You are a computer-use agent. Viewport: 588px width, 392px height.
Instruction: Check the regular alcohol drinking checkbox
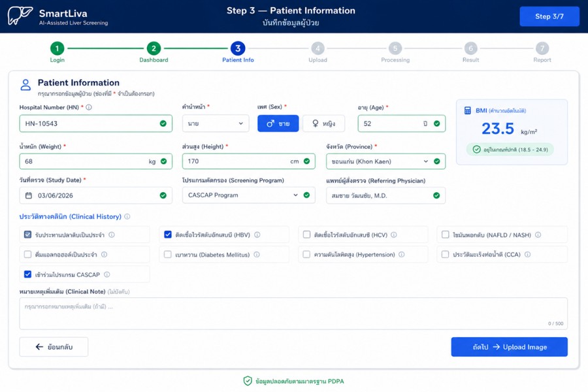pos(27,254)
